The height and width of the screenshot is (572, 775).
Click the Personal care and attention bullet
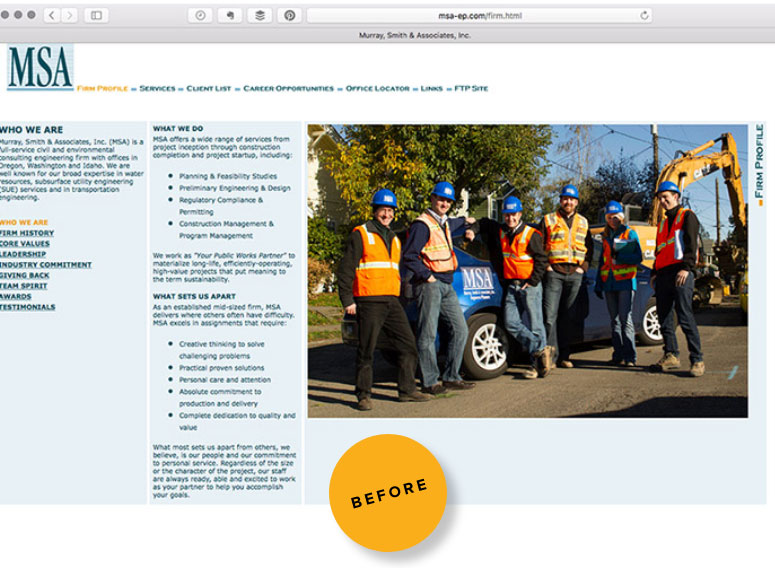(x=225, y=380)
